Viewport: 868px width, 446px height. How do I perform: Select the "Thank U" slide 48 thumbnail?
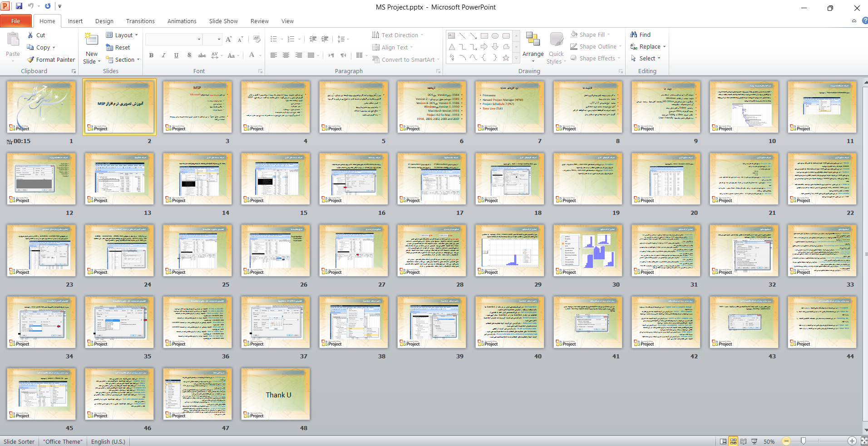point(276,394)
